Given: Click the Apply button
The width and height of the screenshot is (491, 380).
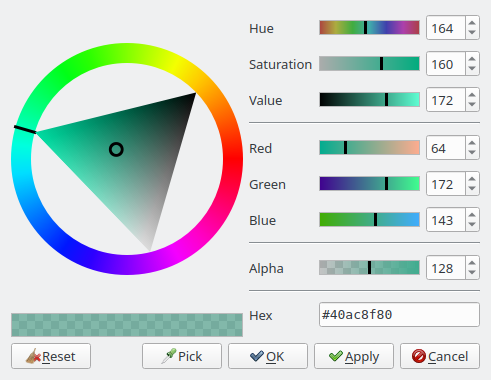Looking at the screenshot, I should (x=354, y=356).
